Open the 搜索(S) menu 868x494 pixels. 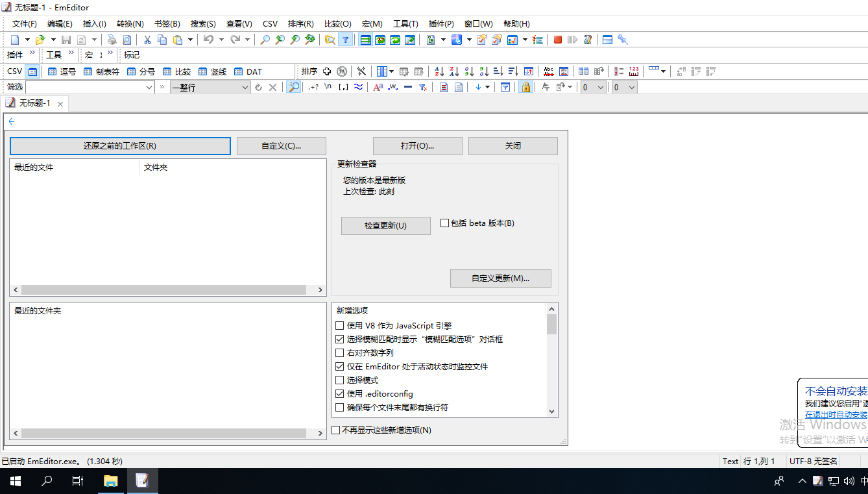[x=203, y=24]
